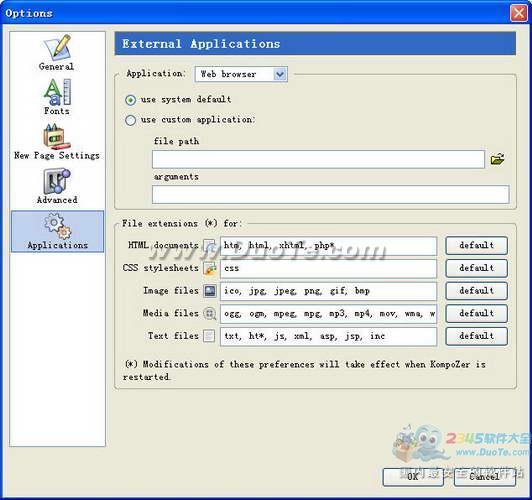Select 'use custom application' radio button
The width and height of the screenshot is (532, 500).
click(x=131, y=120)
